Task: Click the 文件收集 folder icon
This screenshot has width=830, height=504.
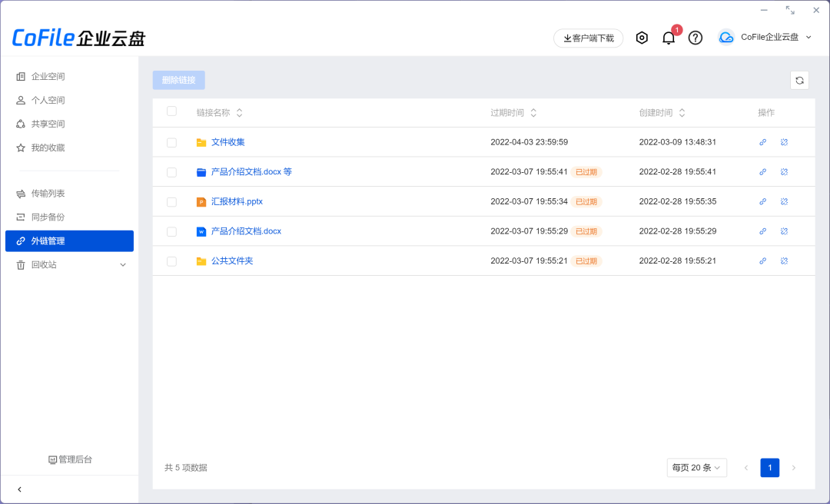Action: [201, 142]
